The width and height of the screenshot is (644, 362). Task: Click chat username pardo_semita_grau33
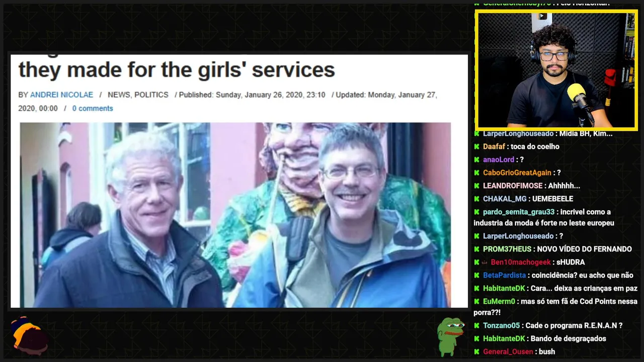(x=519, y=212)
